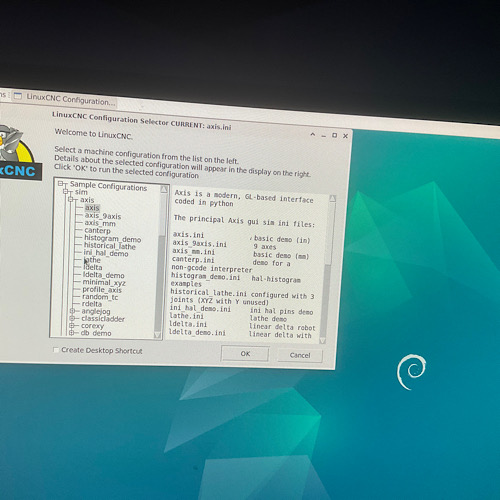Click the Debian swirl logo on desktop
The width and height of the screenshot is (500, 500).
(411, 372)
